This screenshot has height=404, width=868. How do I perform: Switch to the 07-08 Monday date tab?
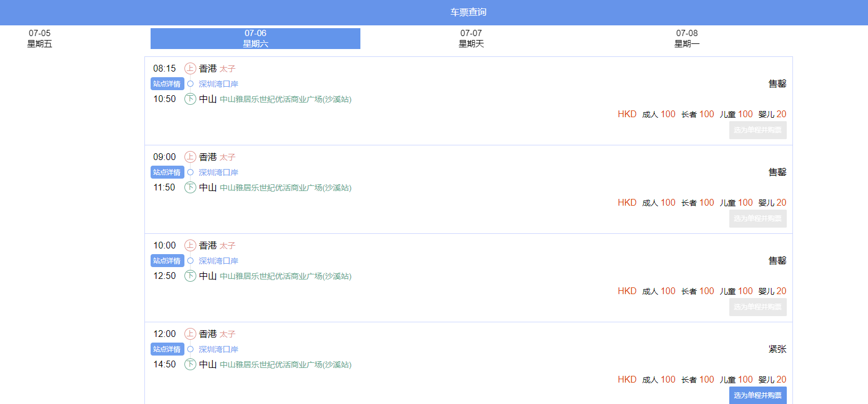point(686,38)
